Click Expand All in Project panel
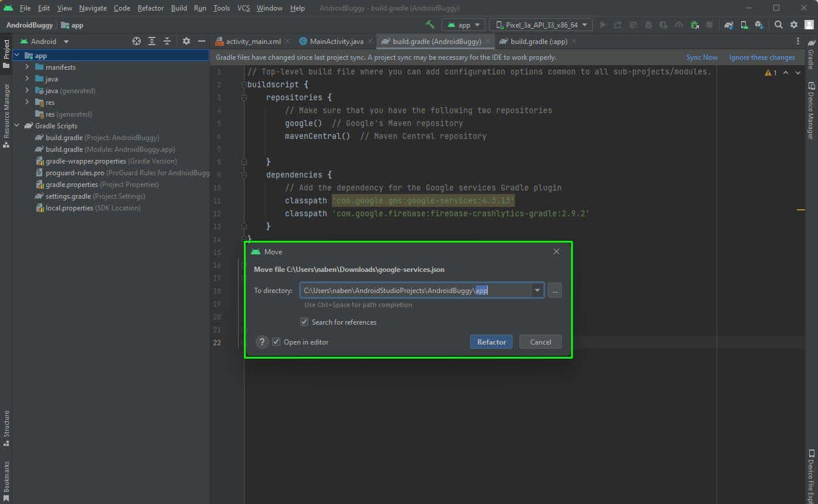 pyautogui.click(x=152, y=41)
